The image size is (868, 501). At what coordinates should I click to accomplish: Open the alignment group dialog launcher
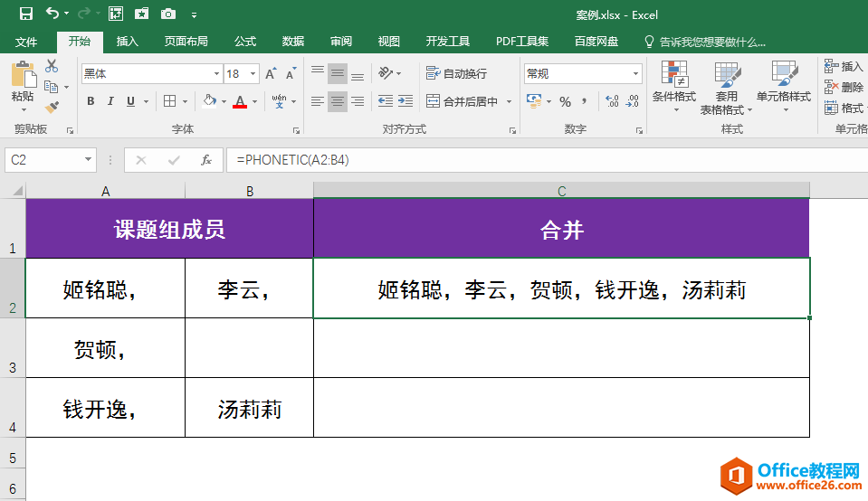[x=512, y=130]
